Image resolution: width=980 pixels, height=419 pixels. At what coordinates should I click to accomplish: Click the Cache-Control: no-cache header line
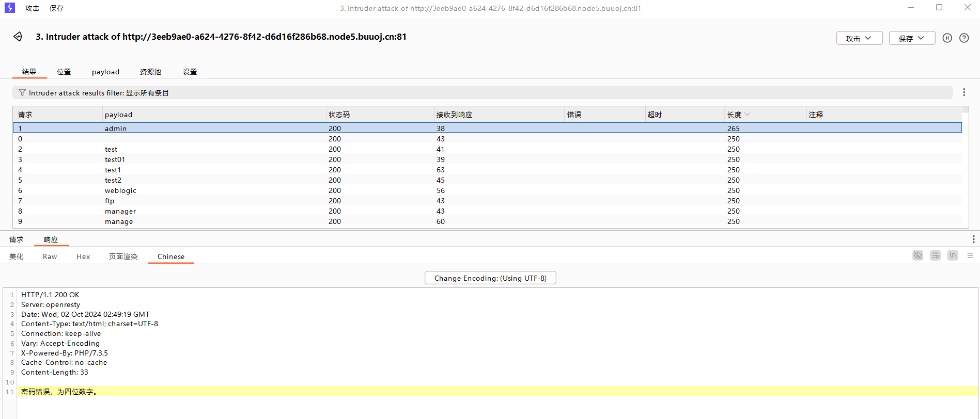(x=64, y=362)
